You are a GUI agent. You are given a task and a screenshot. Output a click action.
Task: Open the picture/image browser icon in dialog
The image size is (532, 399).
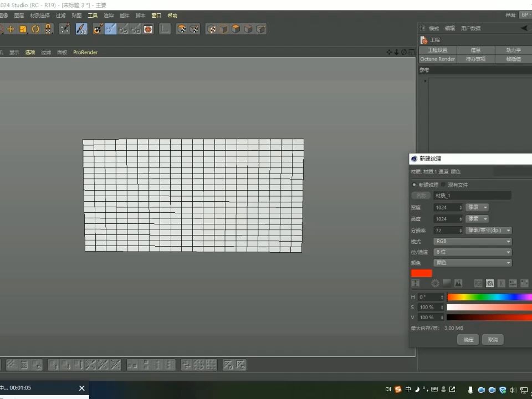(x=458, y=283)
